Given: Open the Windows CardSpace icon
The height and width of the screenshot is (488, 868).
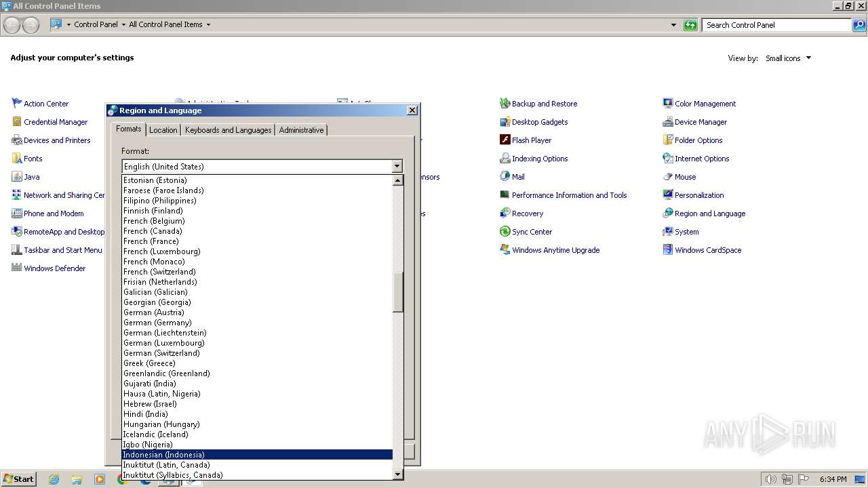Looking at the screenshot, I should pyautogui.click(x=668, y=250).
